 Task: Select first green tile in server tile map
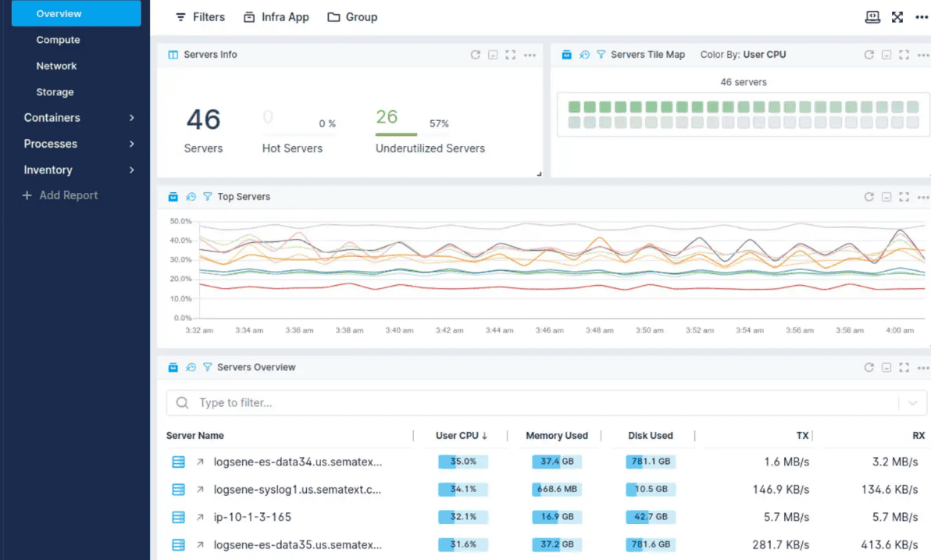(x=574, y=107)
